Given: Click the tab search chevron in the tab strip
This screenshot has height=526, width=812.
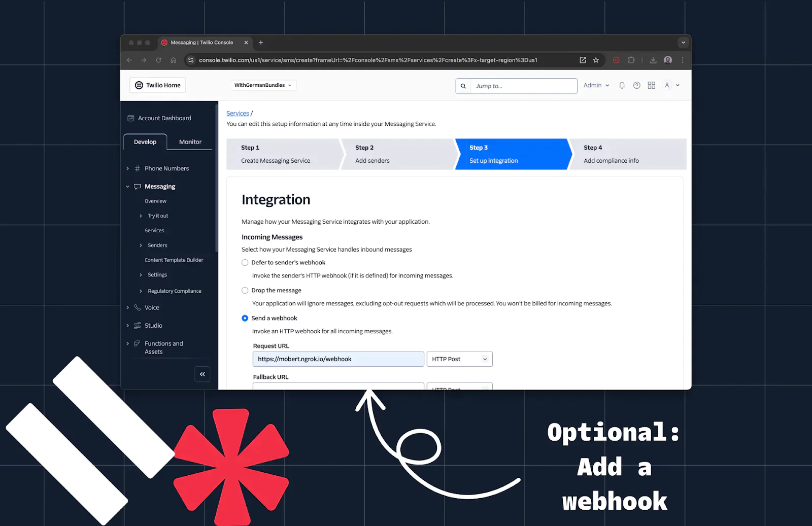Looking at the screenshot, I should point(683,43).
